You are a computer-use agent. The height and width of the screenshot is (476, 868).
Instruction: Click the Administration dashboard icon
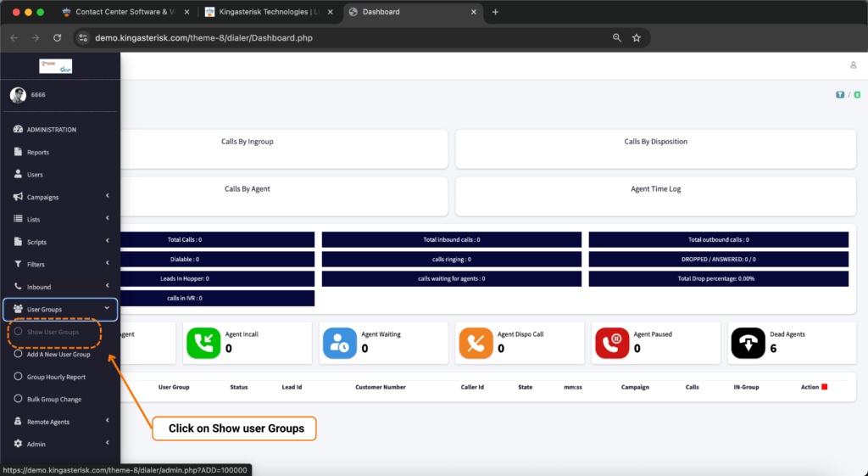[x=18, y=129]
